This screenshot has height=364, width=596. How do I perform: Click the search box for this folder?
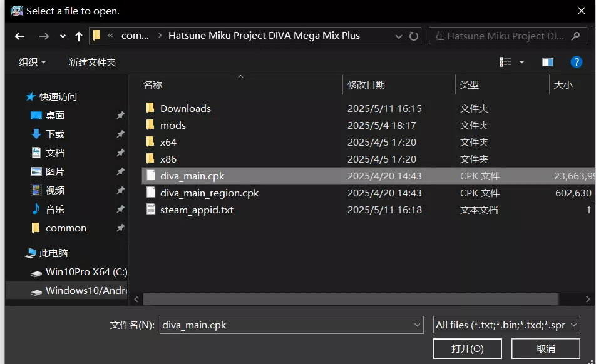tap(508, 36)
